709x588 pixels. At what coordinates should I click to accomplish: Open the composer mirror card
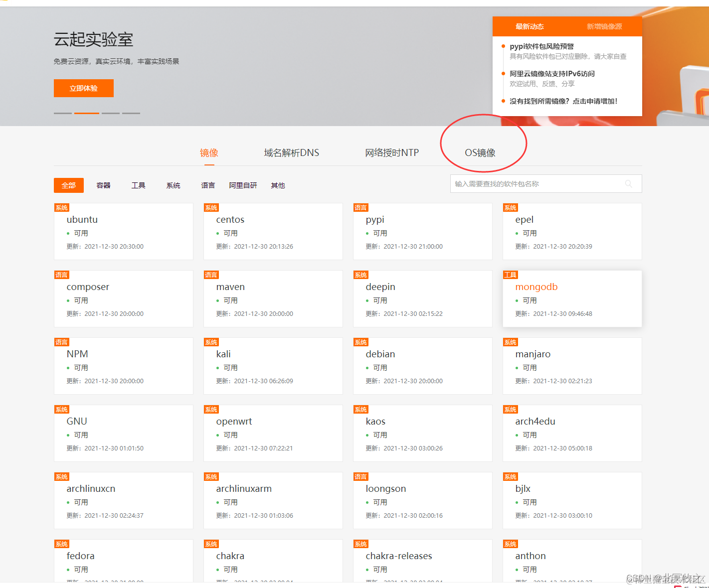[124, 298]
